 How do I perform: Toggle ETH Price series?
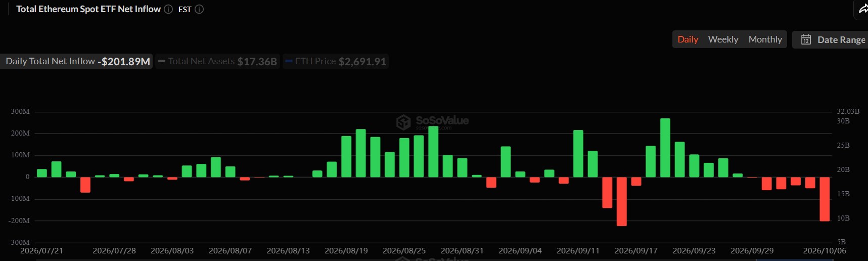pyautogui.click(x=336, y=61)
